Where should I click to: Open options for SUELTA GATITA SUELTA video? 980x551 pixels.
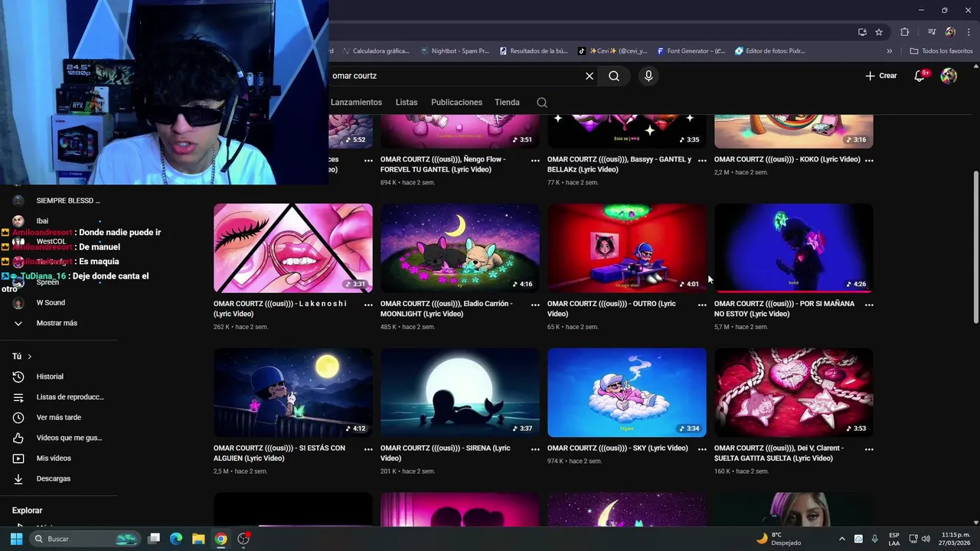[x=869, y=449]
